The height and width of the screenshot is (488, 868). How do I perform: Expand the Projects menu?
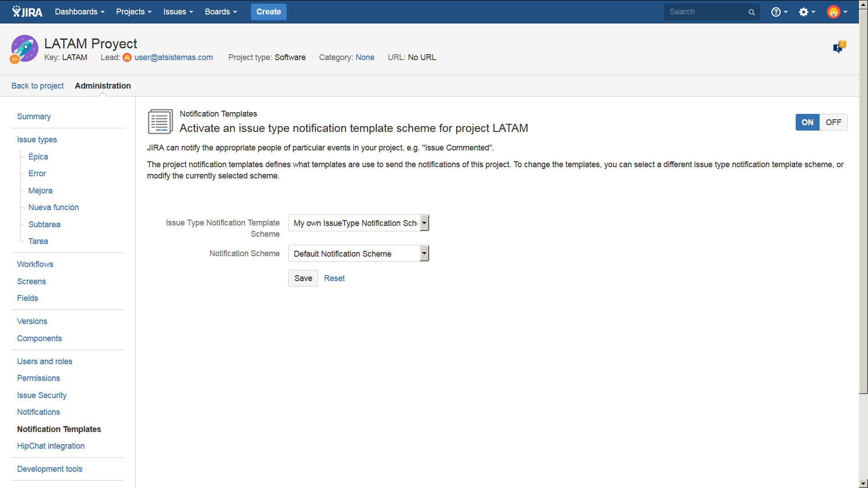133,12
